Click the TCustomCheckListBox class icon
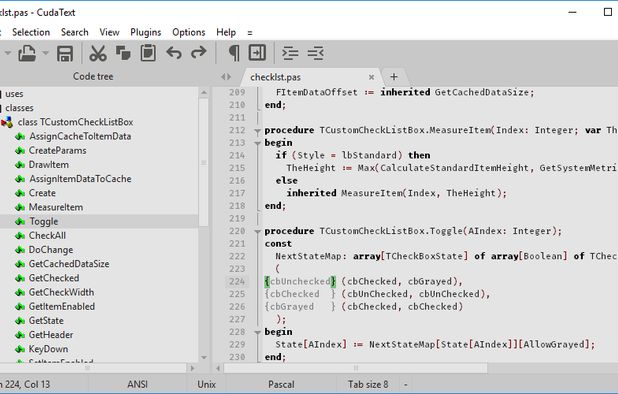This screenshot has height=394, width=618. [x=7, y=122]
